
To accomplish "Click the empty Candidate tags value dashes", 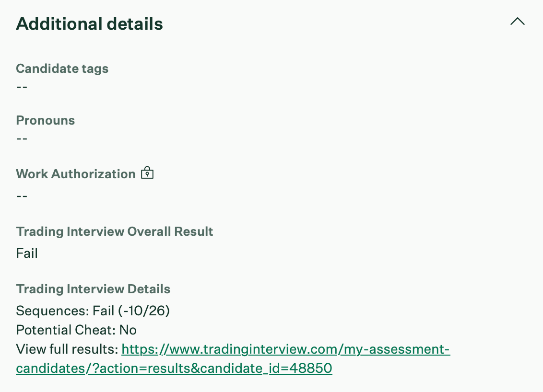I will point(22,87).
